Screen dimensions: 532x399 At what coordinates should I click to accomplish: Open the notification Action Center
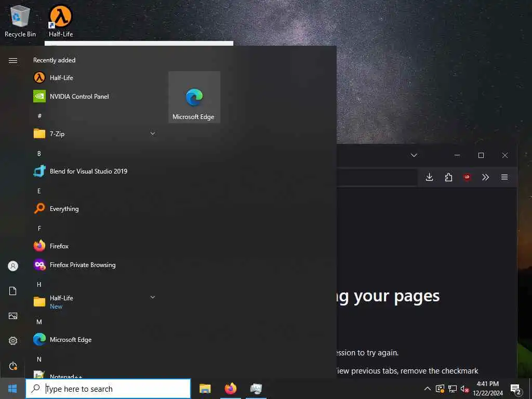[516, 389]
